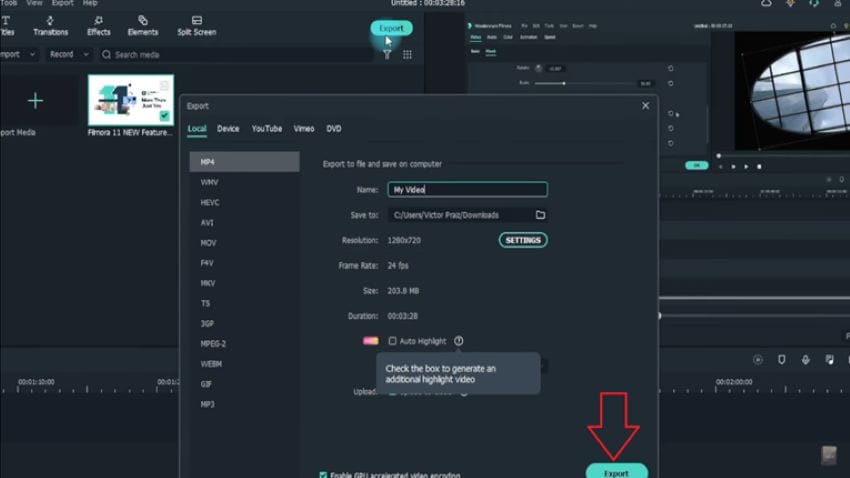Choose HEVC format in the list
Screen dimensions: 850x478
pos(244,203)
